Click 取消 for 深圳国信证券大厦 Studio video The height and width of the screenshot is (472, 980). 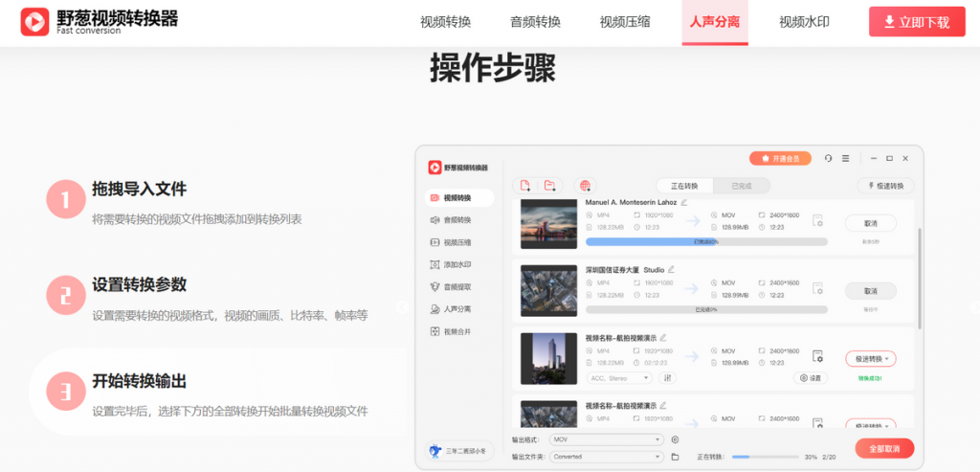click(871, 291)
